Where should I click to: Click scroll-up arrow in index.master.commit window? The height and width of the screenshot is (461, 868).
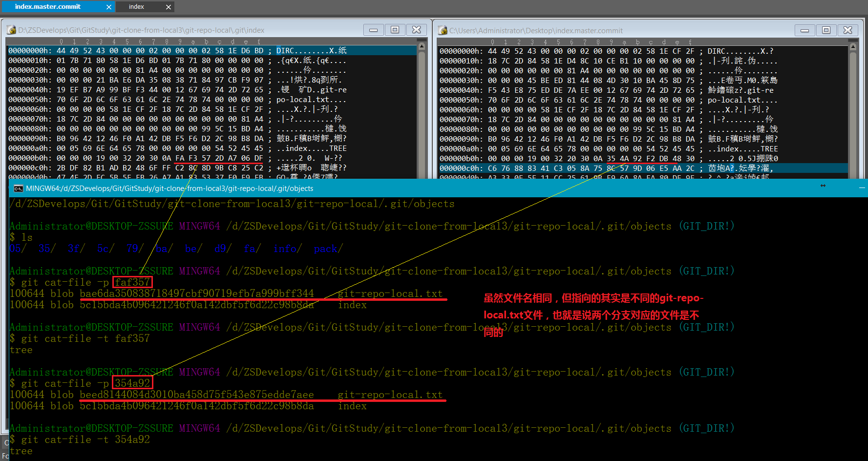853,47
